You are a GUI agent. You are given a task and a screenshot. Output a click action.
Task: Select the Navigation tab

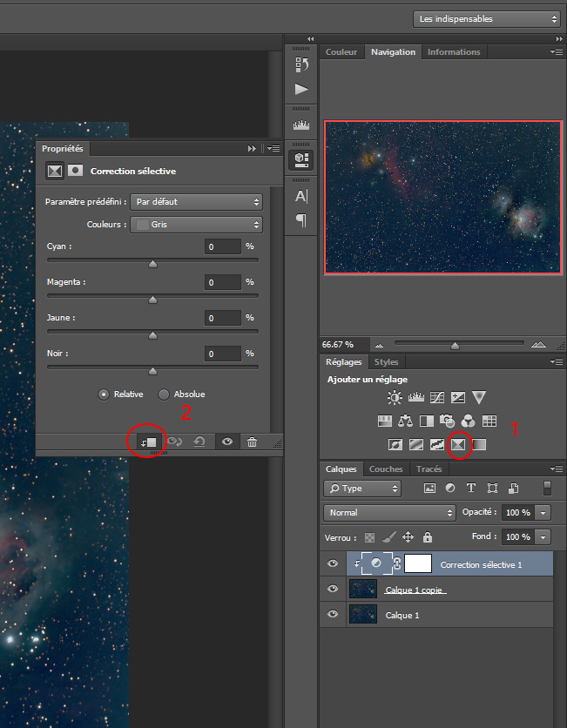[x=394, y=52]
